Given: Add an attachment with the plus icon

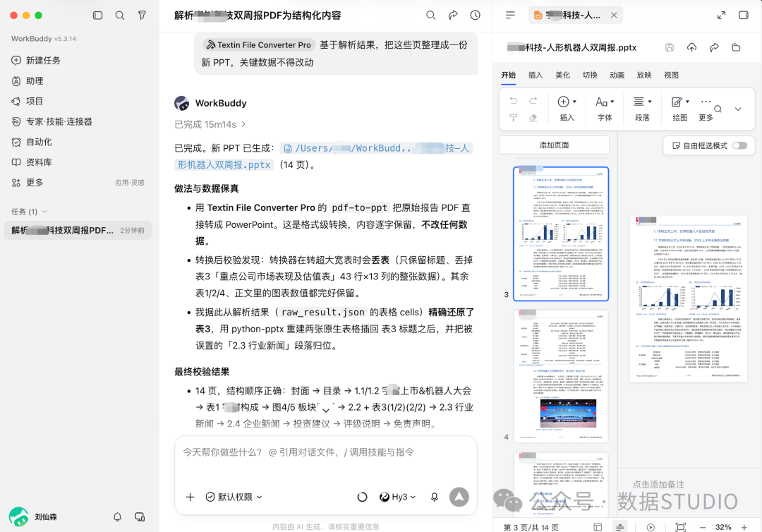Looking at the screenshot, I should point(190,497).
